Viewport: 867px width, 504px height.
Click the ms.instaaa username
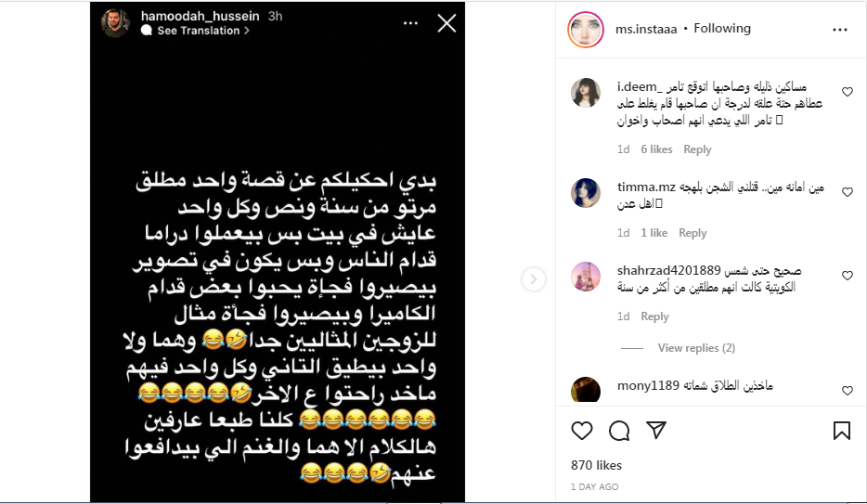[646, 30]
